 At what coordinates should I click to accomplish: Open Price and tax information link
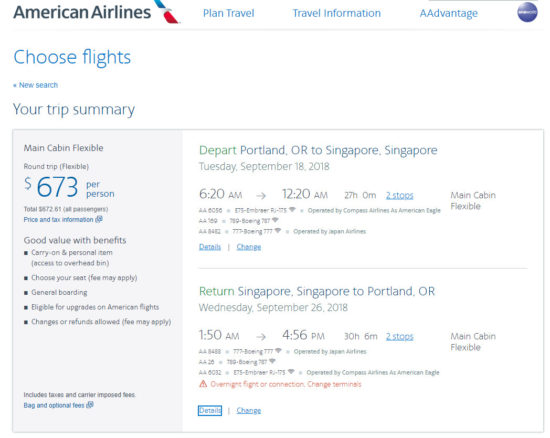click(59, 220)
